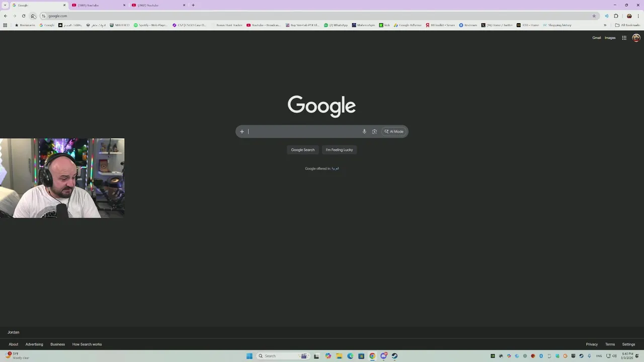Open About link in footer
Screen dimensions: 644x362
(x=14, y=344)
